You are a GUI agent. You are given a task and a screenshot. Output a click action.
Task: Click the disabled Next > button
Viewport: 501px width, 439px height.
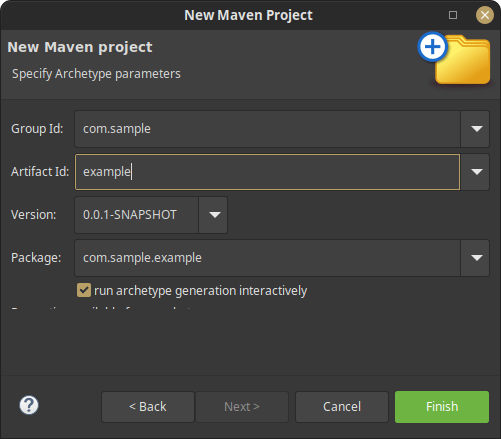(x=242, y=407)
